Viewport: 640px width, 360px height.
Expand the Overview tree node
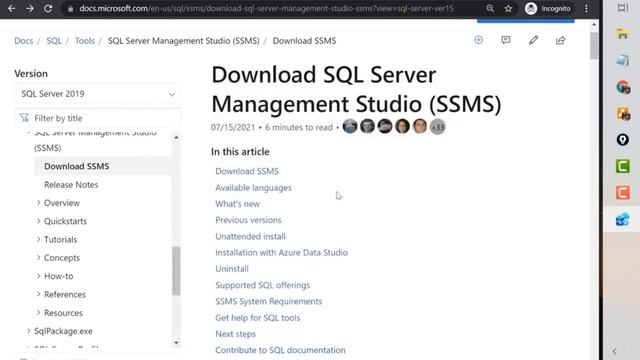(x=38, y=203)
